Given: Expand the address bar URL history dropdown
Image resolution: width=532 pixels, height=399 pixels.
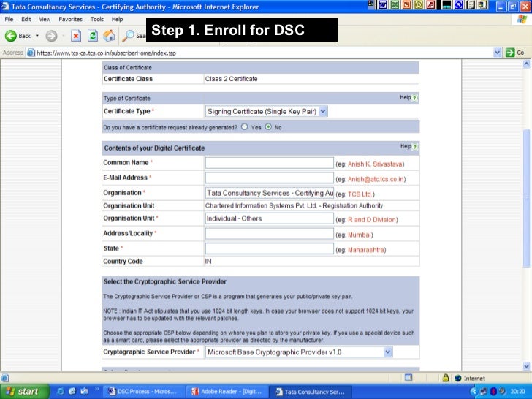Looking at the screenshot, I should (497, 53).
